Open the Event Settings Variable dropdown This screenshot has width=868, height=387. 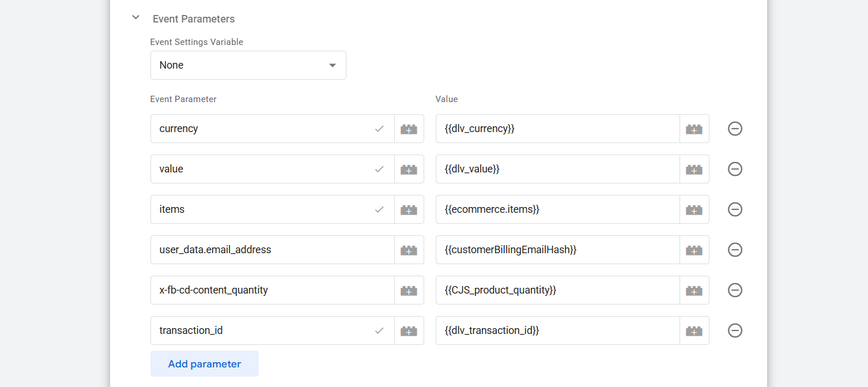coord(248,65)
